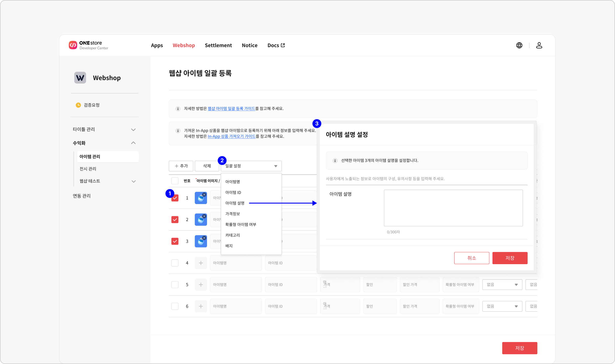The image size is (615, 364).
Task: Click the 아이템 설명 text area
Action: (453, 208)
